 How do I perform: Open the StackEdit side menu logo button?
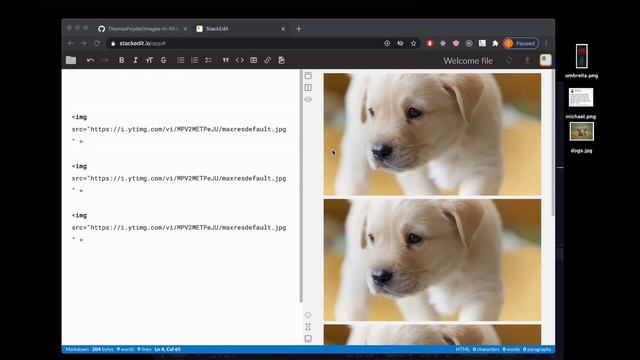click(545, 60)
